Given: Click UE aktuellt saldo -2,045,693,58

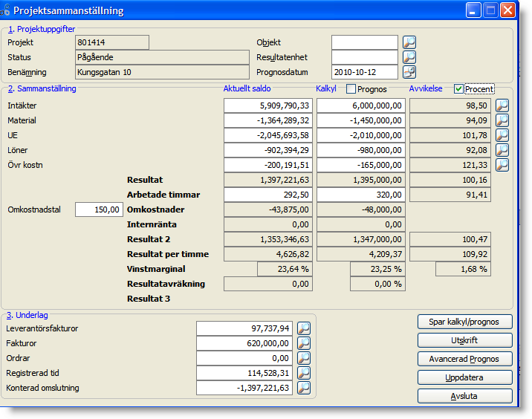Looking at the screenshot, I should 268,135.
